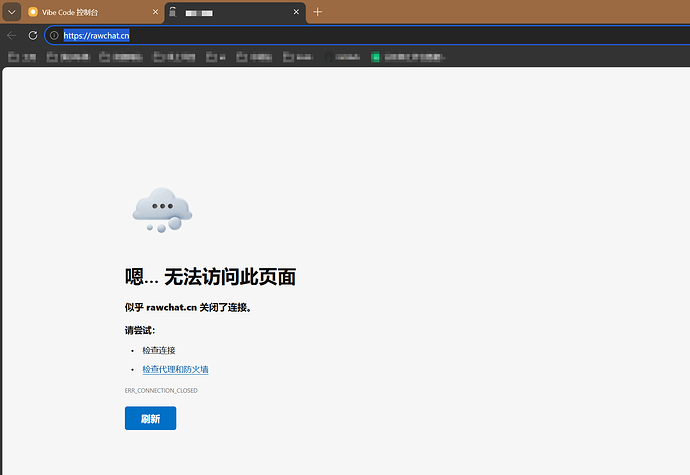Image resolution: width=690 pixels, height=475 pixels.
Task: Click the 请尝试 label
Action: coord(140,330)
